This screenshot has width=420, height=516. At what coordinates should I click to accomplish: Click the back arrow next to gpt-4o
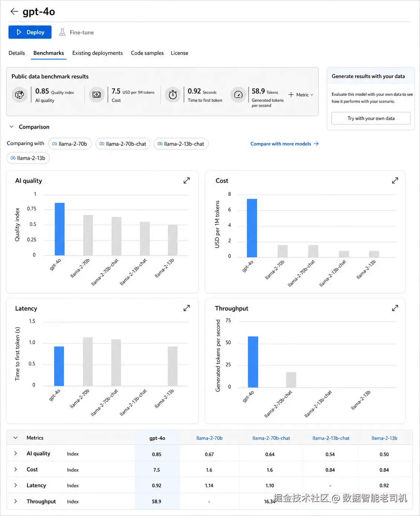pyautogui.click(x=14, y=12)
